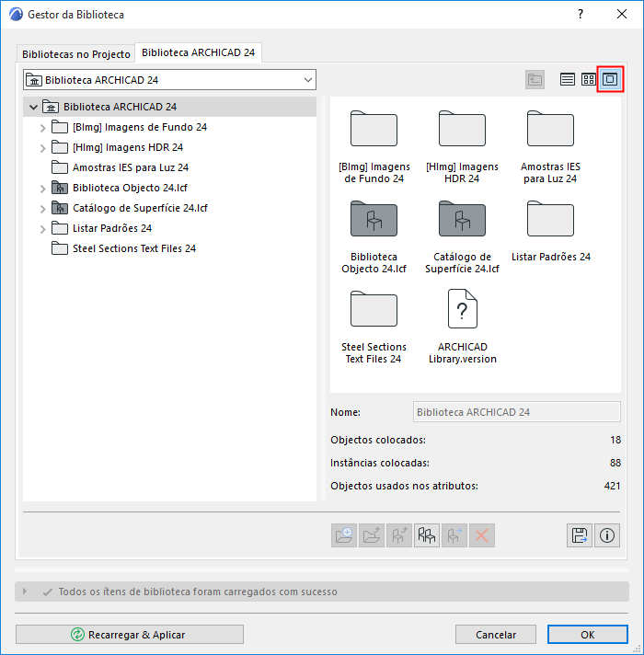Select Steel Sections Text Files 24 in tree
This screenshot has width=644, height=655.
click(x=169, y=248)
